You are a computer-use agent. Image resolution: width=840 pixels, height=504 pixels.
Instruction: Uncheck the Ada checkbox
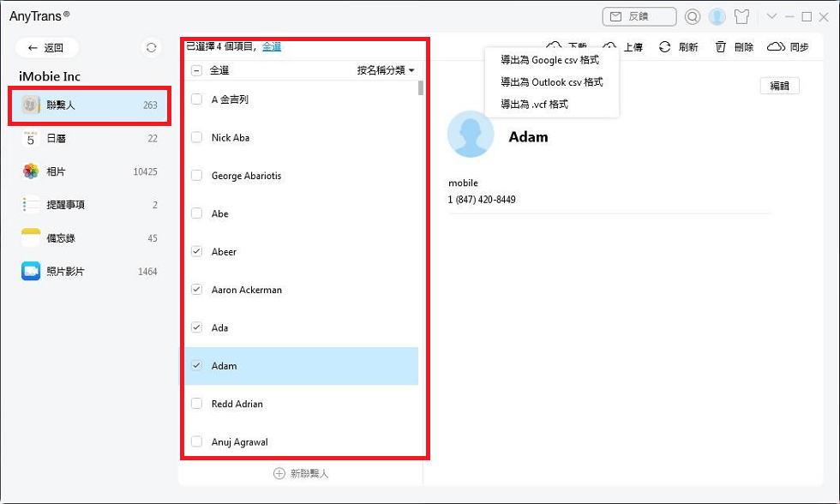[x=196, y=327]
